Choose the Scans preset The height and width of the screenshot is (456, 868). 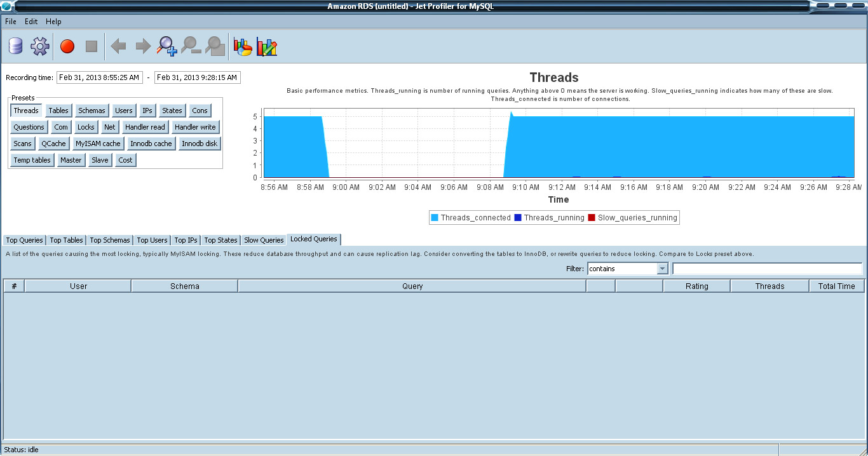coord(22,144)
